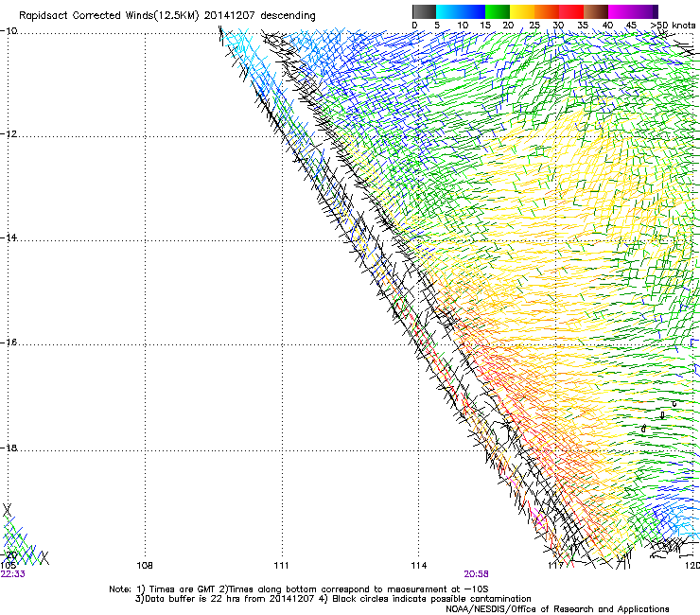
Task: Click the legend tick label 40
Action: 607,26
